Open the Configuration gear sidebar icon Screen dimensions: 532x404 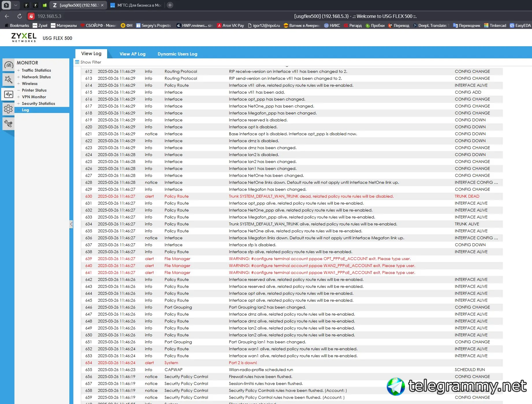(8, 109)
